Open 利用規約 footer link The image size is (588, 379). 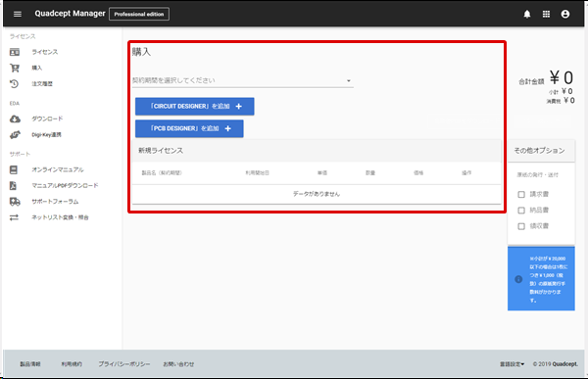click(72, 364)
